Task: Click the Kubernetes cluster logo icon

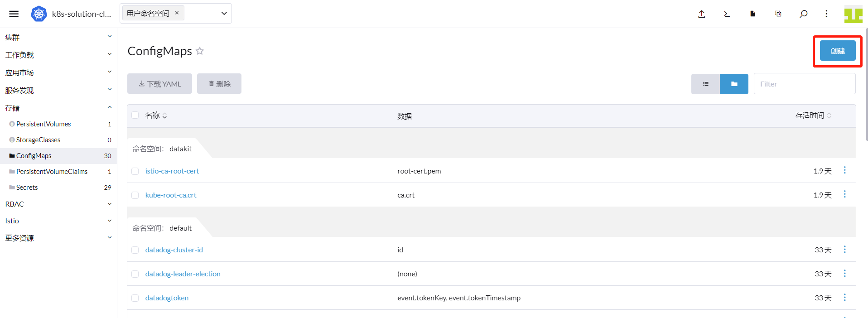Action: (39, 14)
